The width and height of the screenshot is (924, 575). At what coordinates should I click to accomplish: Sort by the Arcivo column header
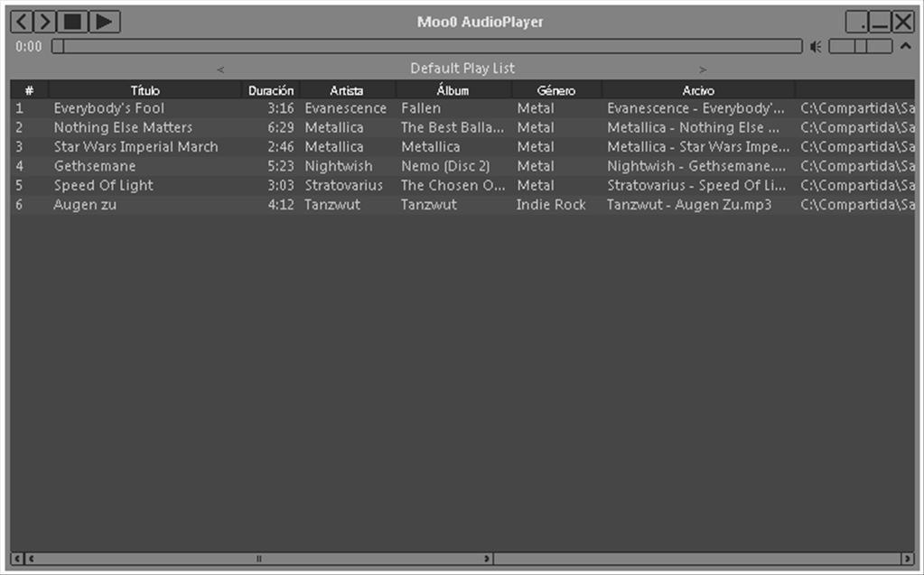coord(698,90)
